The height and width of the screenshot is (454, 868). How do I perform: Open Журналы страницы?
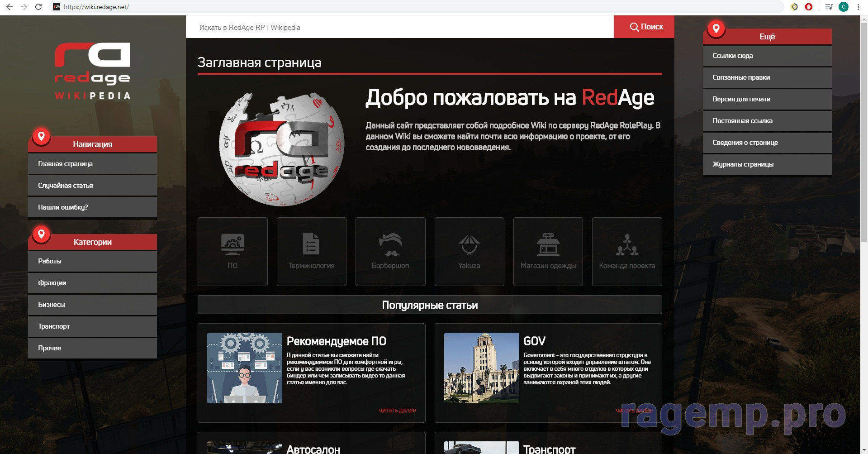pos(767,164)
